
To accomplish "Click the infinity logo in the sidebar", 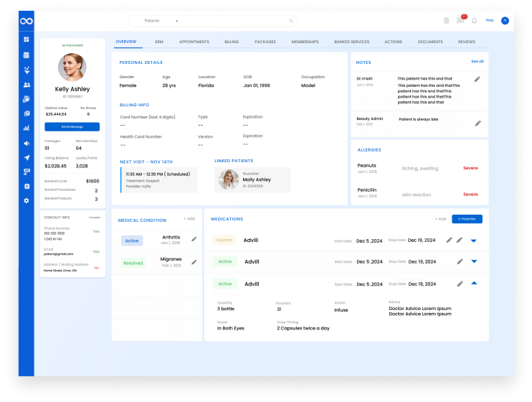I will click(26, 21).
